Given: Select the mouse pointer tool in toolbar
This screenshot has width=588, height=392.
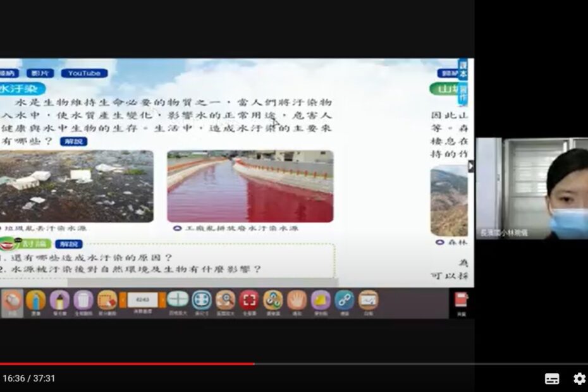Looking at the screenshot, I should coord(12,302).
